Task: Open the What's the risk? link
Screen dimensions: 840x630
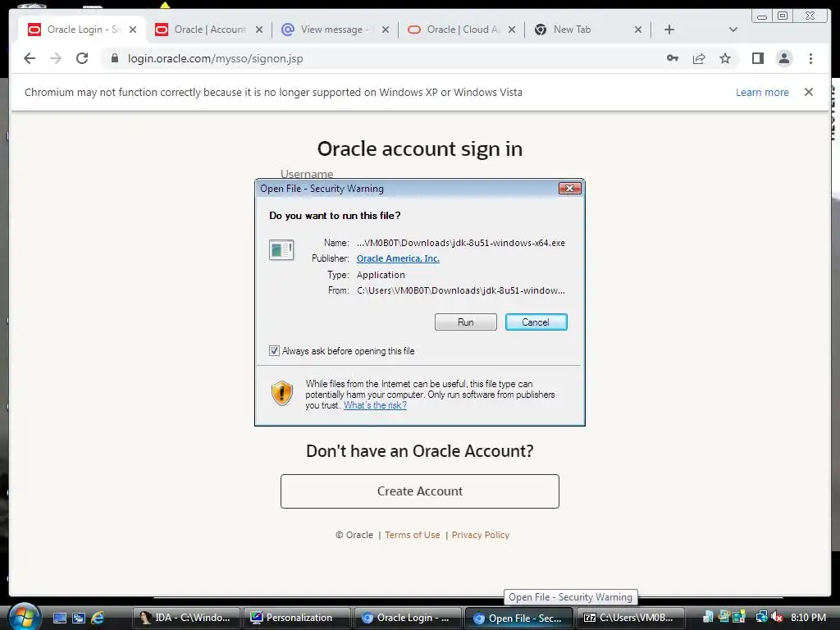Action: (375, 405)
